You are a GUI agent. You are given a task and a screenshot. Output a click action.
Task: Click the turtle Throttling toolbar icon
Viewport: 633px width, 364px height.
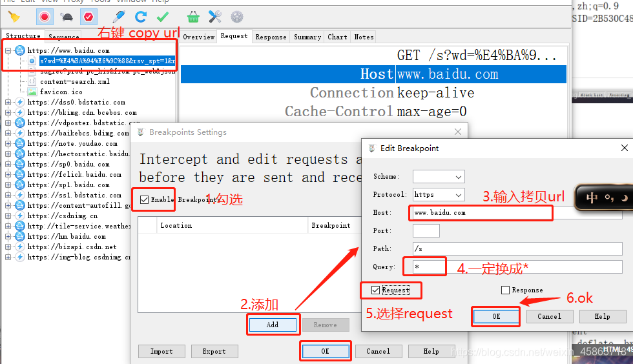coord(67,17)
